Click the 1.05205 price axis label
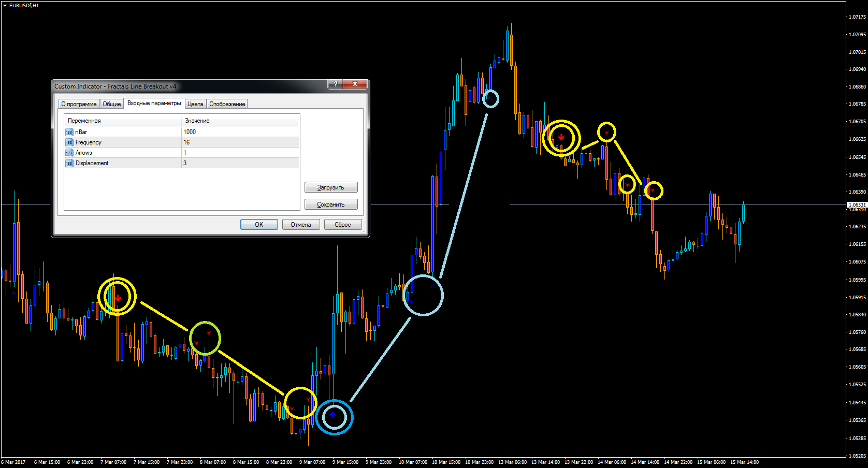Image resolution: width=868 pixels, height=468 pixels. click(857, 456)
